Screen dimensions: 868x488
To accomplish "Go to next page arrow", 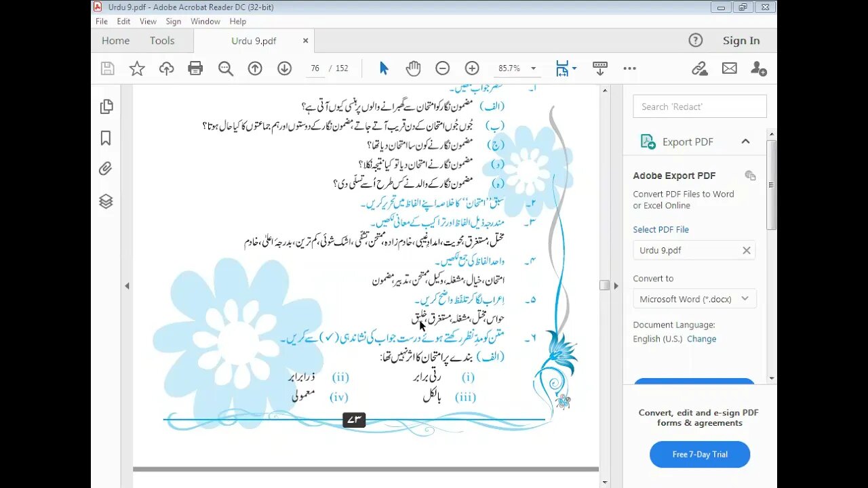I will click(284, 68).
